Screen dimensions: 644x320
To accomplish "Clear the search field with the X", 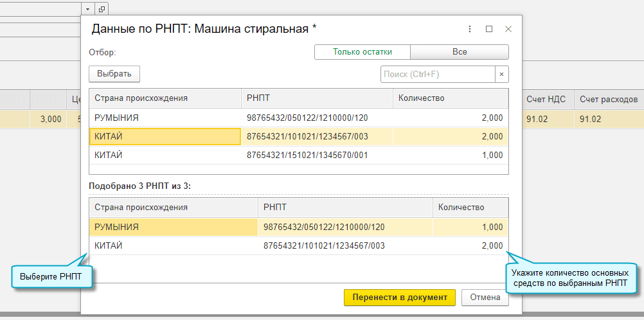I will coord(501,74).
